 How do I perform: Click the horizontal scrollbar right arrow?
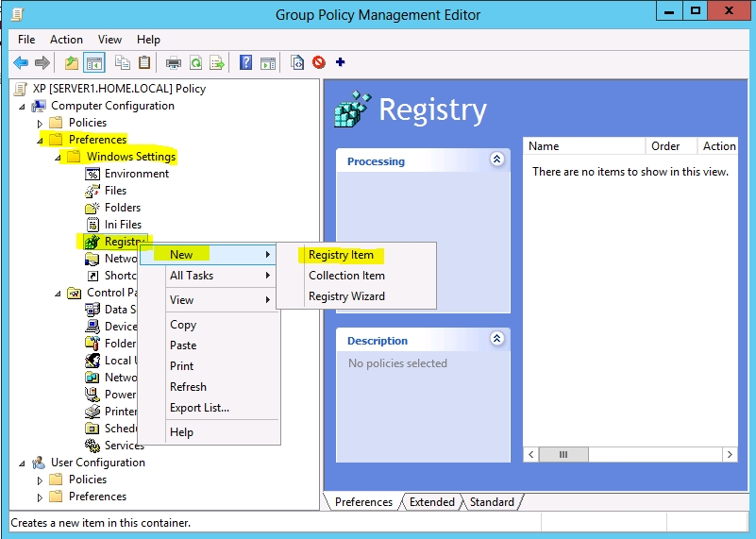tap(730, 454)
